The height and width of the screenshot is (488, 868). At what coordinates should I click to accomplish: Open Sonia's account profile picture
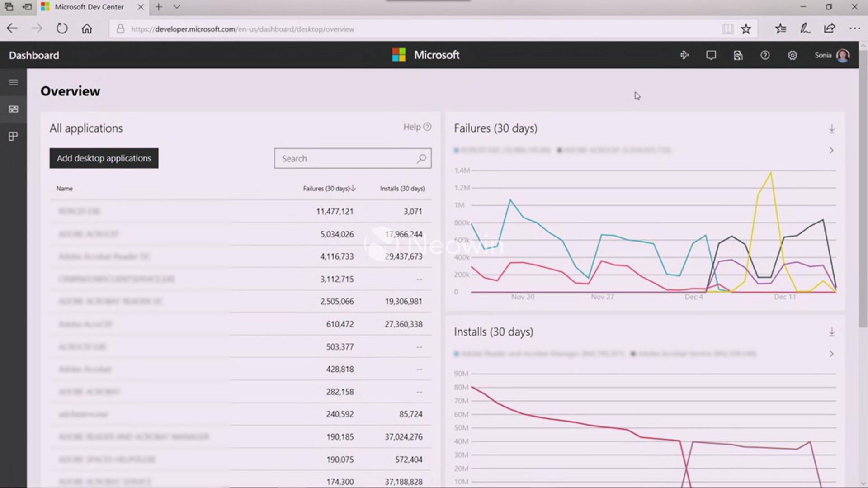pyautogui.click(x=843, y=55)
